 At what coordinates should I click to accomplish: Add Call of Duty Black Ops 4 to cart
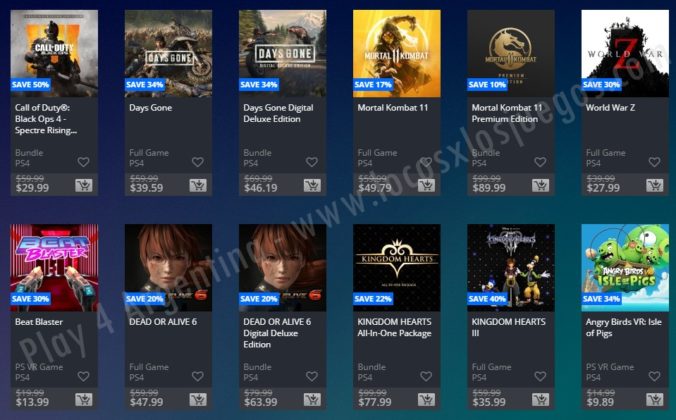tap(84, 185)
